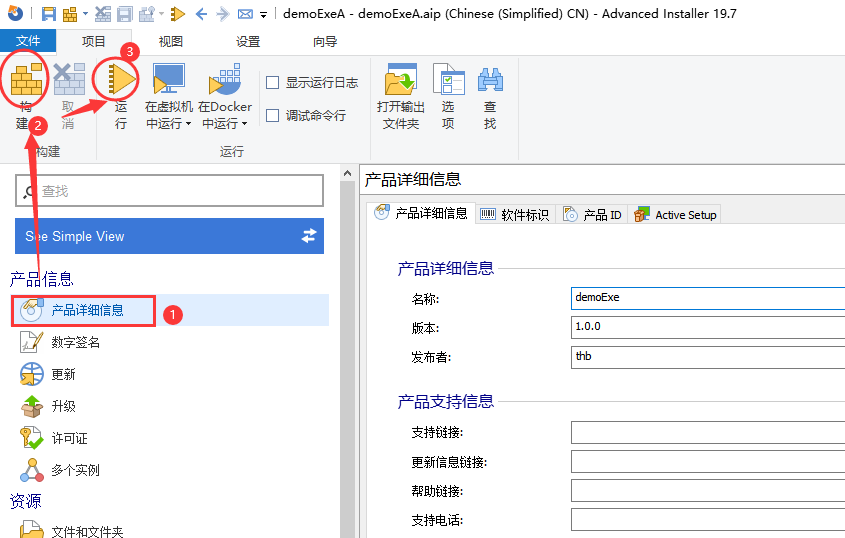Click the envelope mail icon in title bar

tap(245, 14)
